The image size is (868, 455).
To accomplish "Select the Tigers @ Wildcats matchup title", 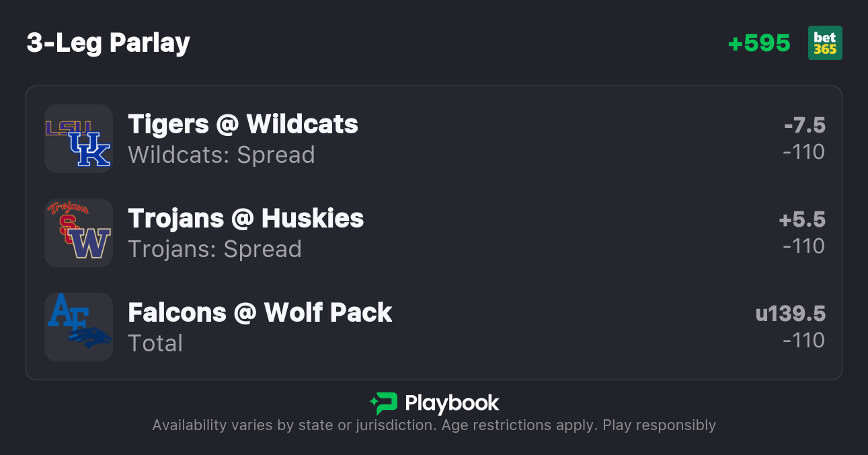I will (243, 124).
